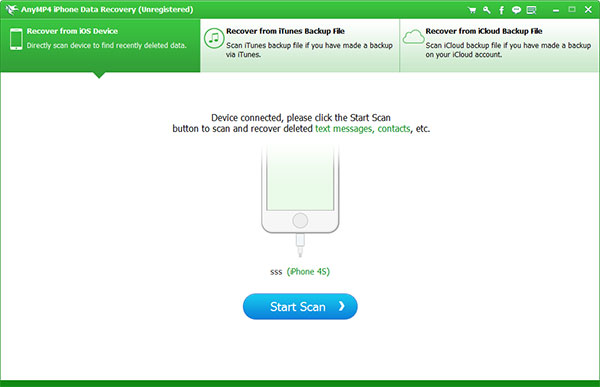The height and width of the screenshot is (387, 600).
Task: Click the phone icon in iOS Device tab
Action: (16, 39)
